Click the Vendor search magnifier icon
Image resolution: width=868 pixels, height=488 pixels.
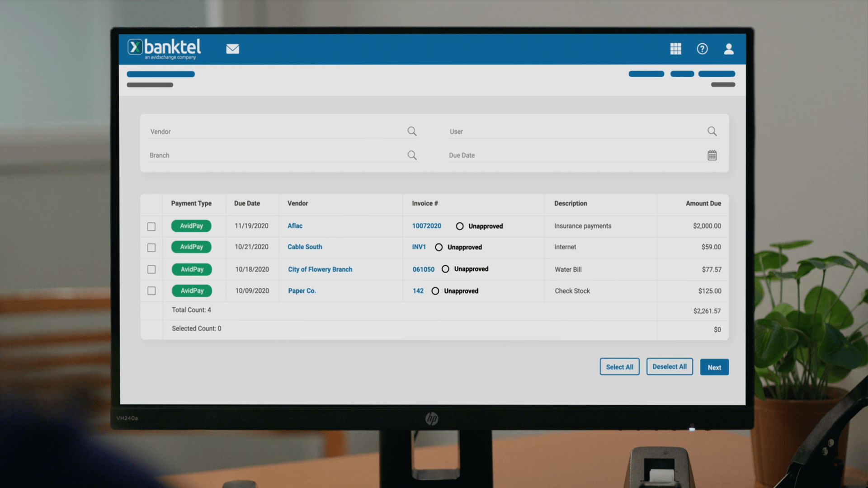coord(412,131)
